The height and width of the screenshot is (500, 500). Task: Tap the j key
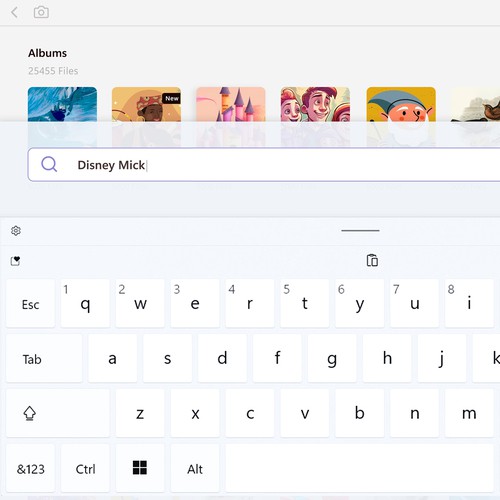click(x=442, y=358)
